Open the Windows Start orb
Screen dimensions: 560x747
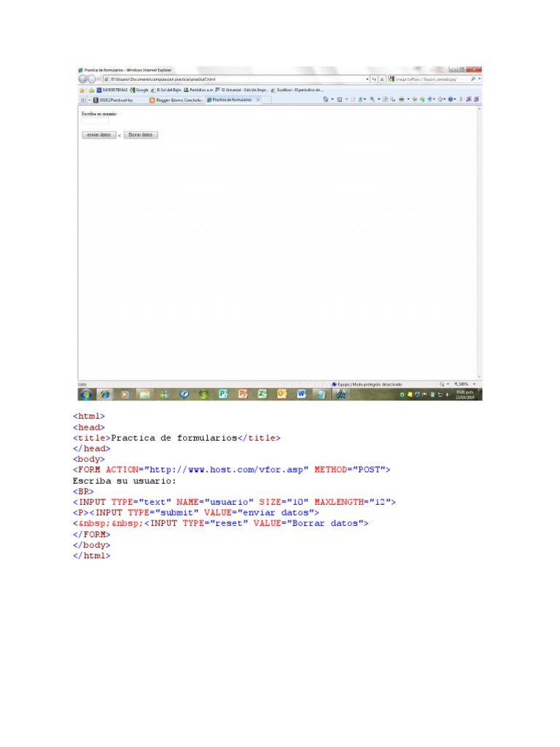pos(86,395)
